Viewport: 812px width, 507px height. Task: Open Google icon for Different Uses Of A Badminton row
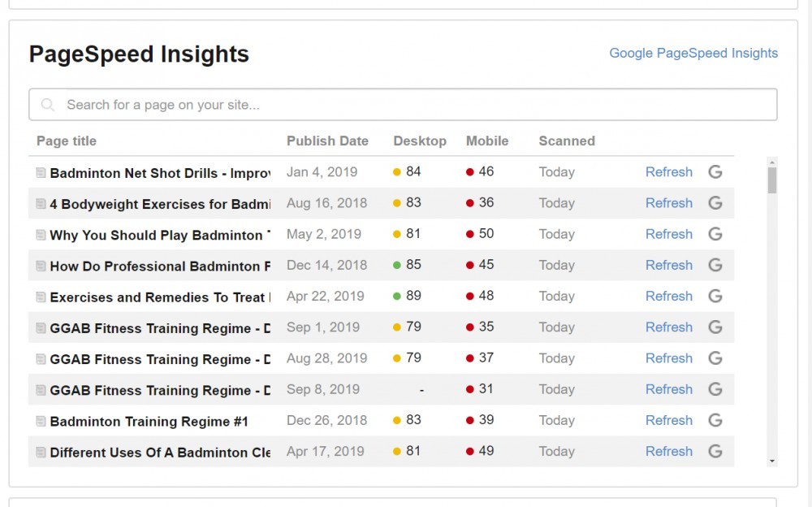(715, 451)
